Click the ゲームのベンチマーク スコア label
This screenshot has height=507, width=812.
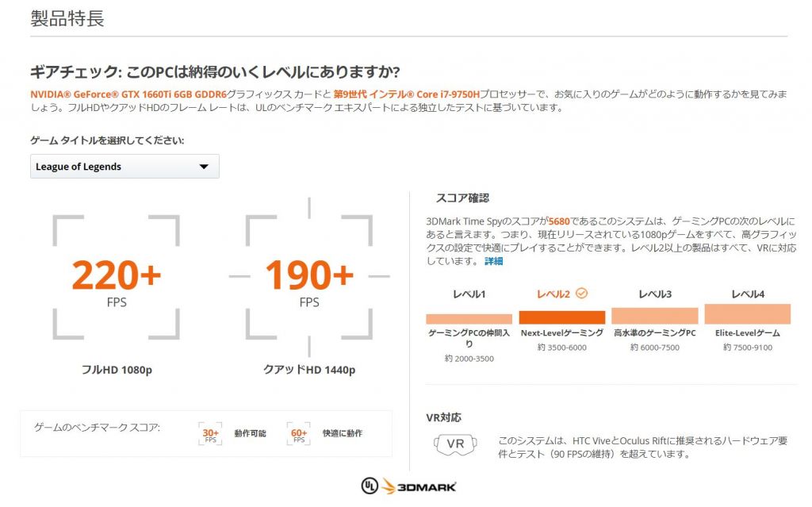pos(97,427)
